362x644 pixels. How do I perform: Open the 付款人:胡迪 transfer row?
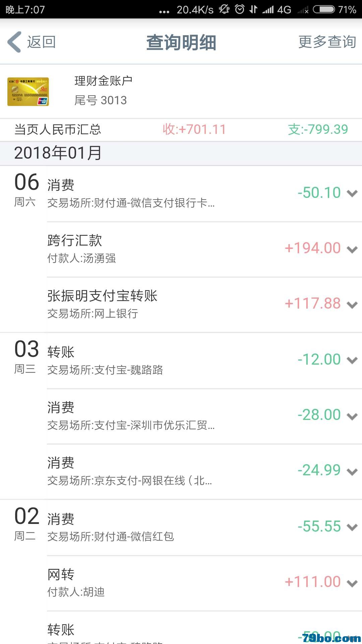pyautogui.click(x=204, y=583)
